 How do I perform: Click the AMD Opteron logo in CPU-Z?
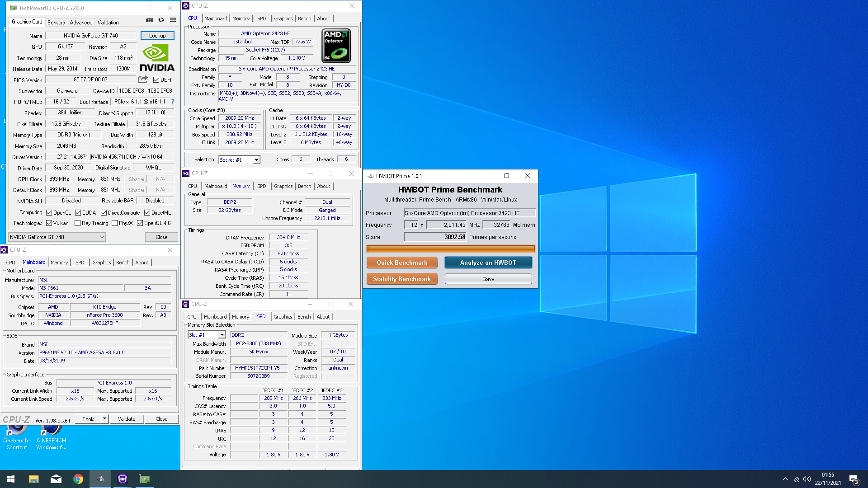click(x=336, y=46)
